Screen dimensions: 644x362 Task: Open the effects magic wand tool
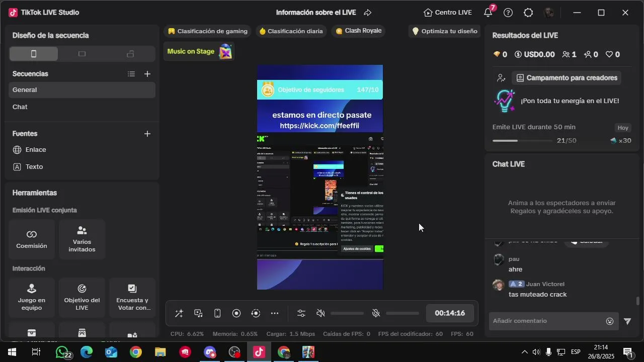179,313
